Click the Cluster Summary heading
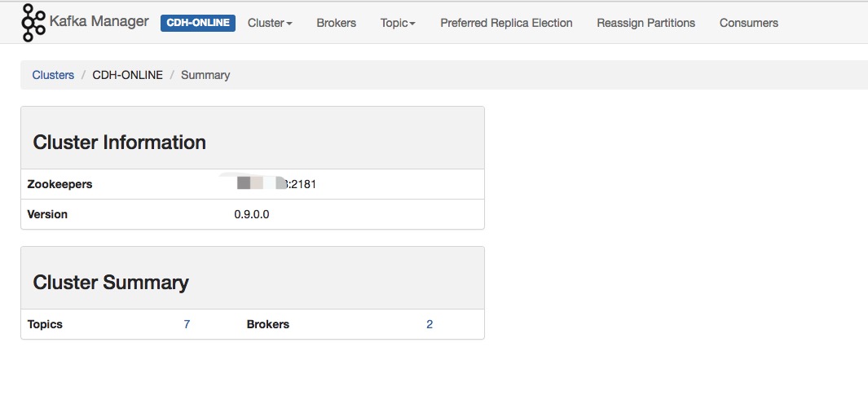 coord(111,283)
